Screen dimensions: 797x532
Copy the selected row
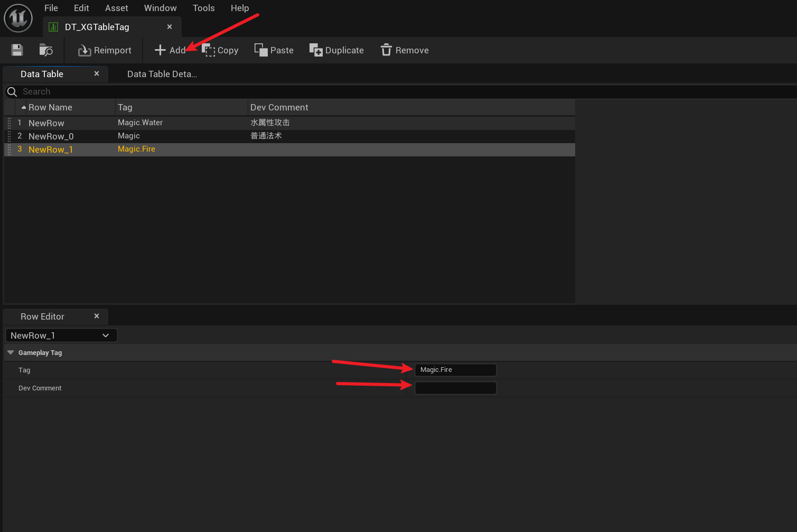pyautogui.click(x=220, y=50)
